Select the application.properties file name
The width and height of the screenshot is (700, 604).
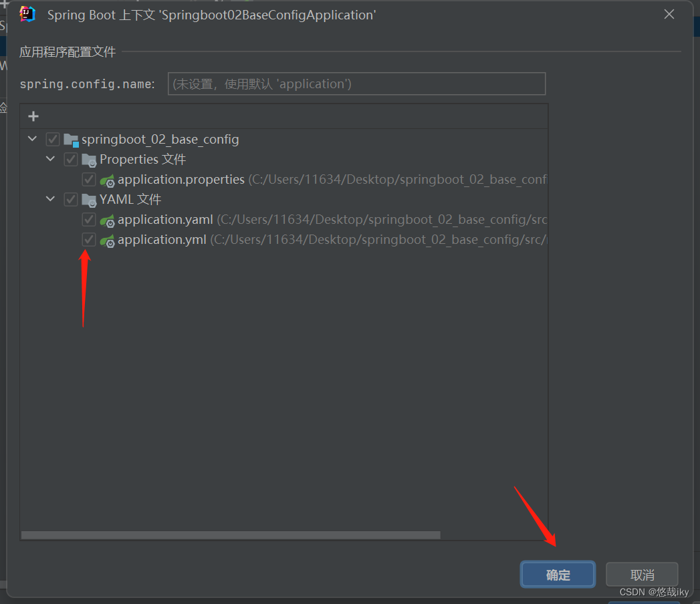tap(181, 179)
